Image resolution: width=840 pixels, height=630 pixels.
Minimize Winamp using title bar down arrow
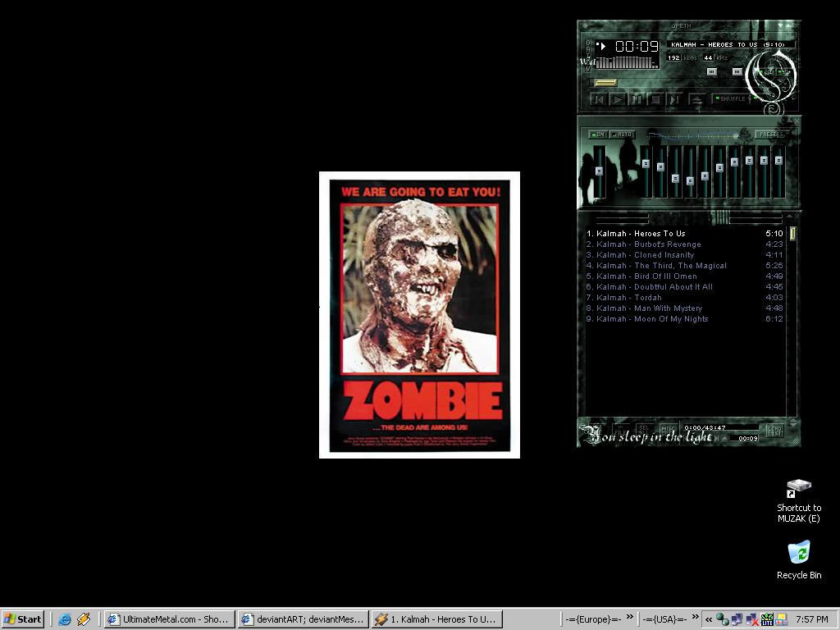click(x=780, y=25)
